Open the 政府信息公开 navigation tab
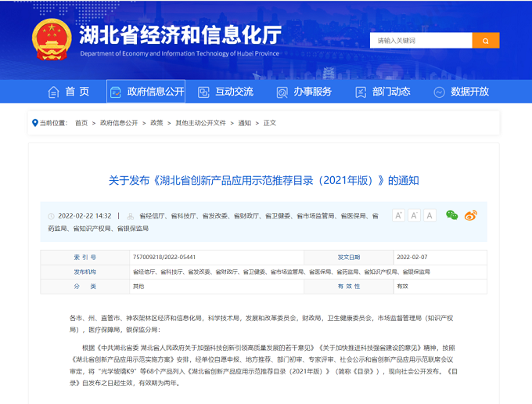The height and width of the screenshot is (404, 532). click(x=146, y=92)
